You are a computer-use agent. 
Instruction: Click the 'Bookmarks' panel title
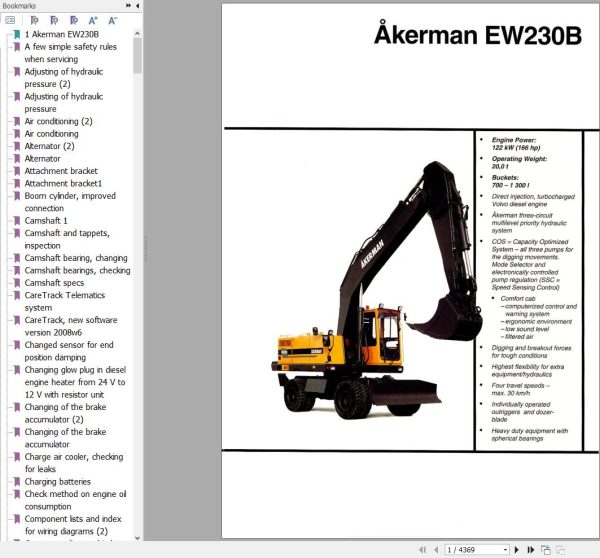pos(19,6)
